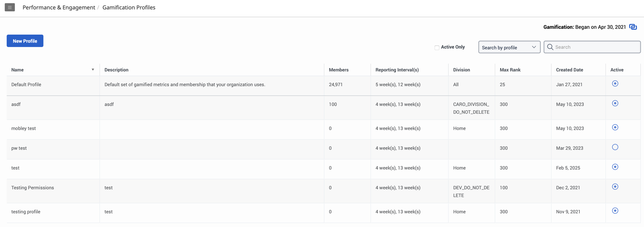Open the Search by profile dropdown
The image size is (644, 227).
pos(509,47)
